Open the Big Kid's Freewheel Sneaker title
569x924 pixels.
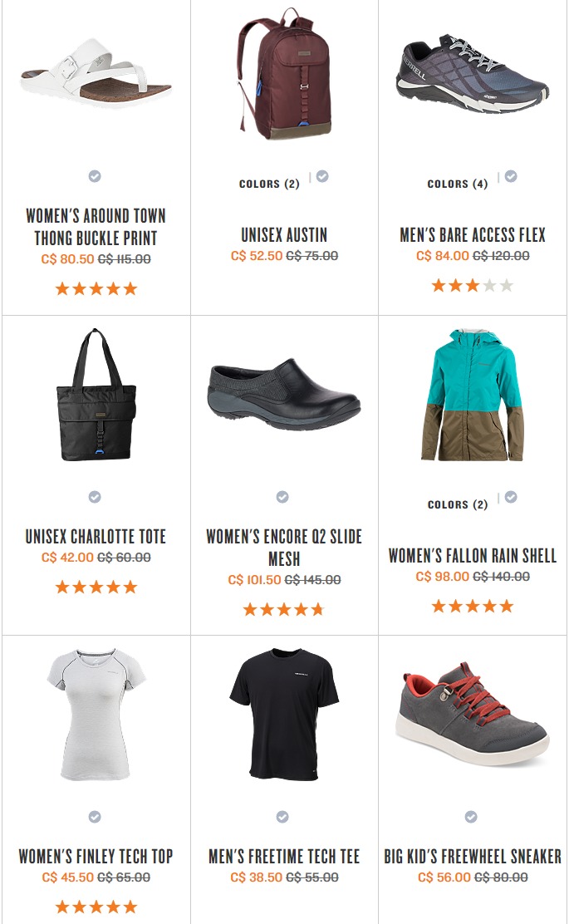tap(473, 856)
